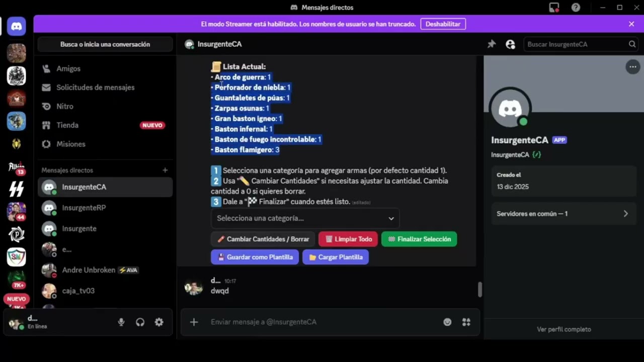Click '13 dic 2025' creation date
The image size is (644, 362).
click(x=513, y=187)
